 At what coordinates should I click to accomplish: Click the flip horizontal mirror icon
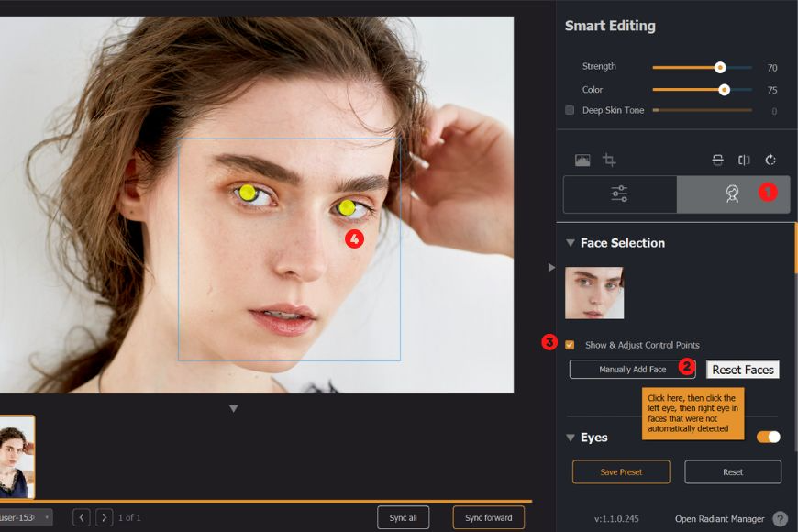point(744,160)
